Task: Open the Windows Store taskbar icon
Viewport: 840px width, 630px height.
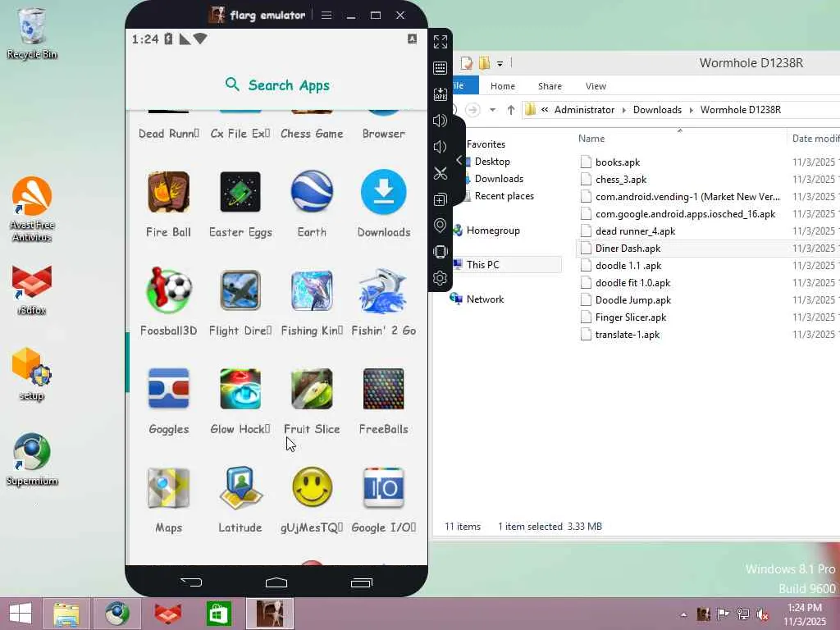Action: 218,614
